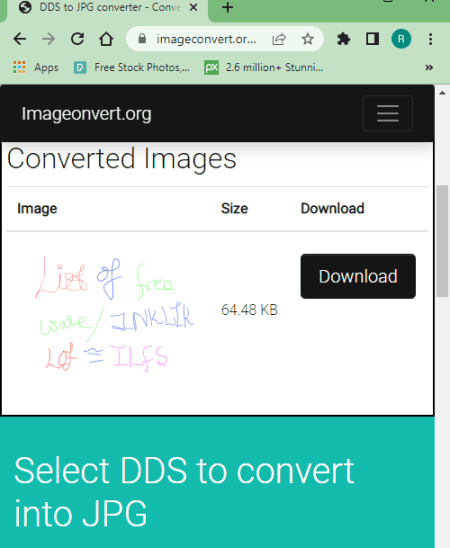
Task: Select the 64.48 KB size value
Action: [x=249, y=310]
